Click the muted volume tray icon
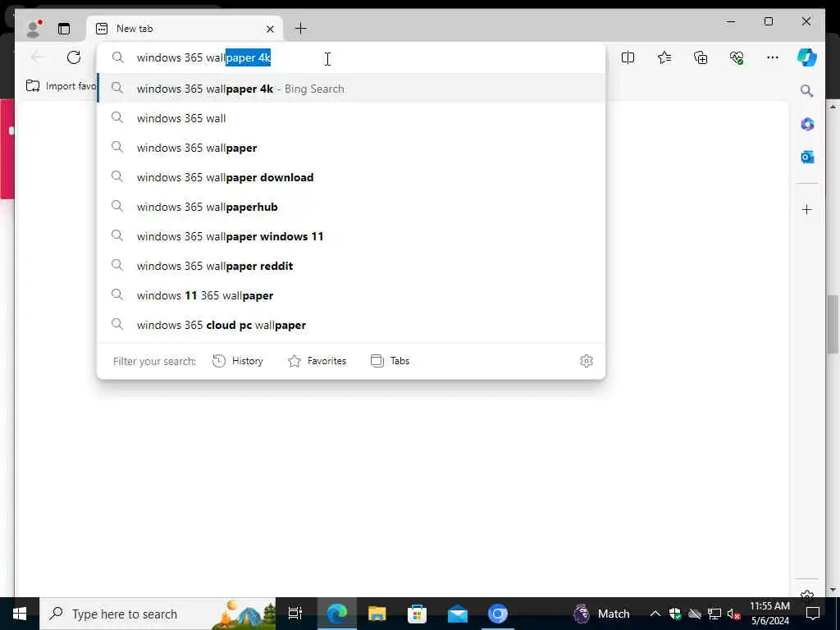The image size is (840, 630). click(x=733, y=614)
